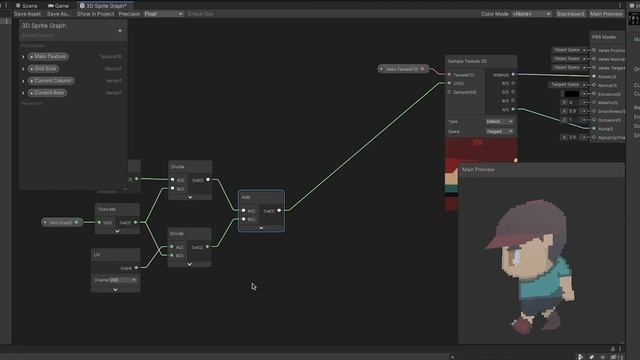Expand the Main Texture property row
This screenshot has width=640, height=360.
pyautogui.click(x=23, y=57)
